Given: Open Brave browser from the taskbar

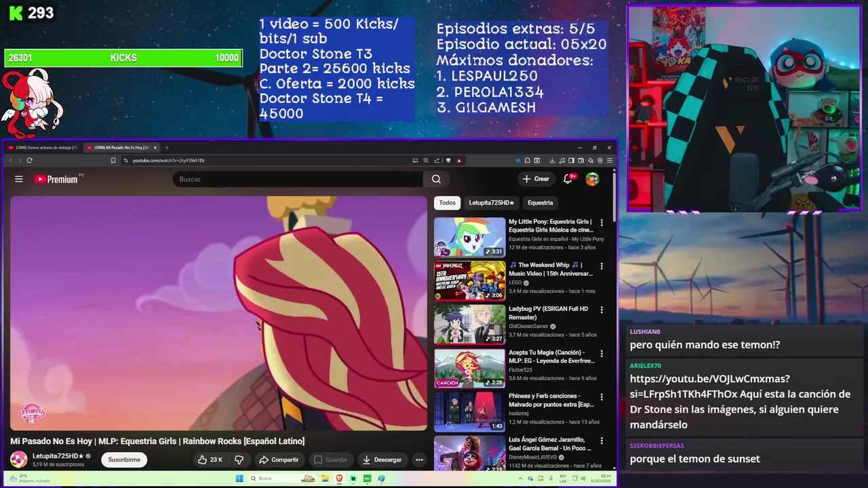Looking at the screenshot, I should tap(340, 479).
